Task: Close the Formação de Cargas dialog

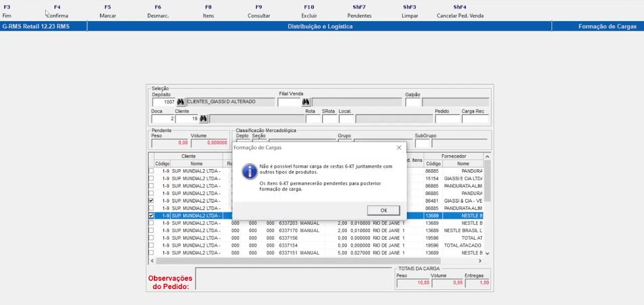Action: point(399,148)
